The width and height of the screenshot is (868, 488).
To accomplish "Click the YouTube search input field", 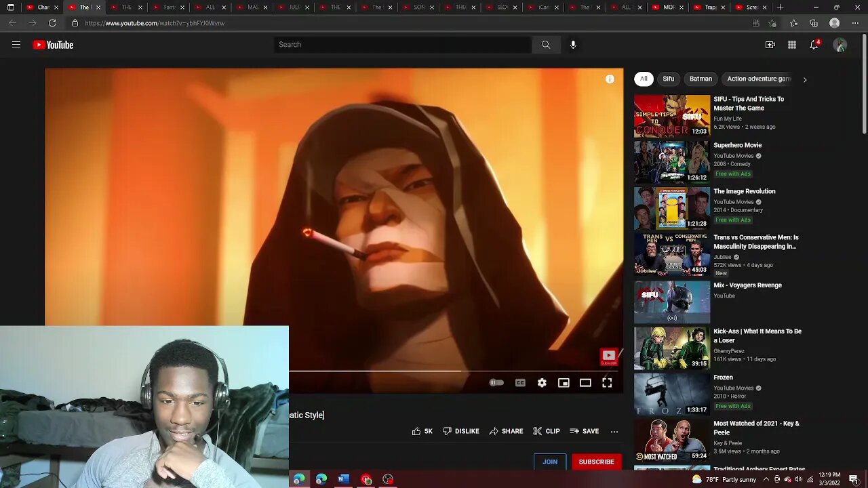I will click(403, 45).
